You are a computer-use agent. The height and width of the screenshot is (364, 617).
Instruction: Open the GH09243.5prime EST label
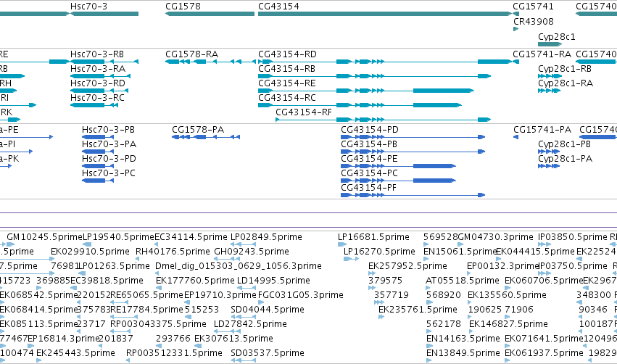click(x=252, y=252)
